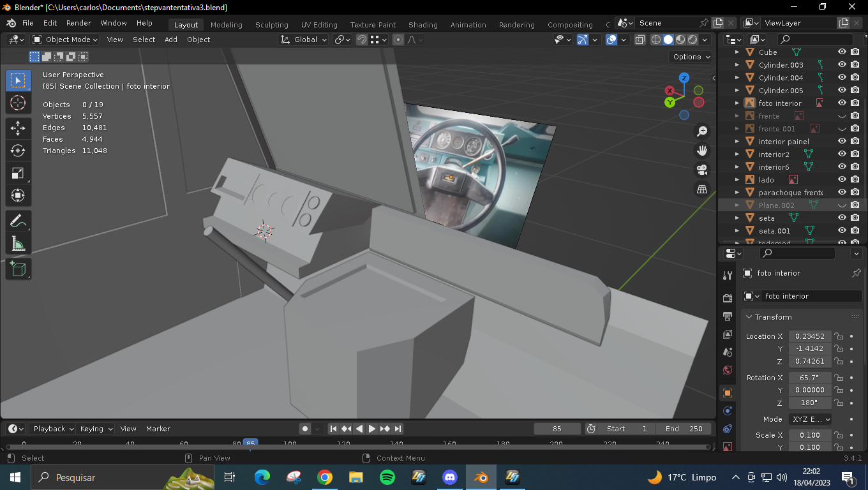Screen dimensions: 868x490
Task: Show the hidden Plane.002 object
Action: point(842,205)
